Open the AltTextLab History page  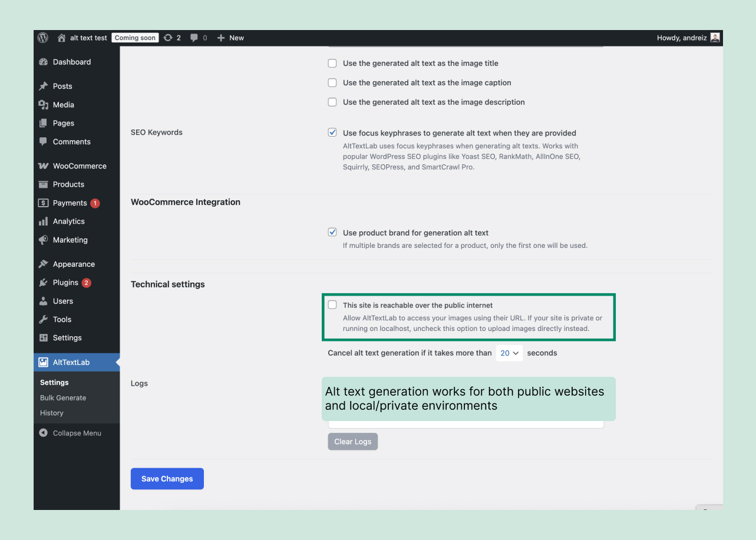click(x=52, y=413)
